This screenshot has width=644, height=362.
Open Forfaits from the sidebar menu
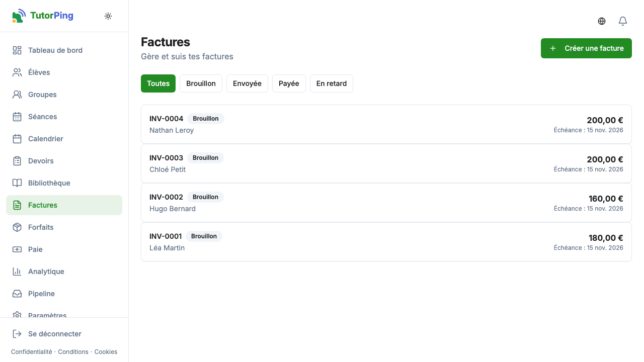[64, 227]
